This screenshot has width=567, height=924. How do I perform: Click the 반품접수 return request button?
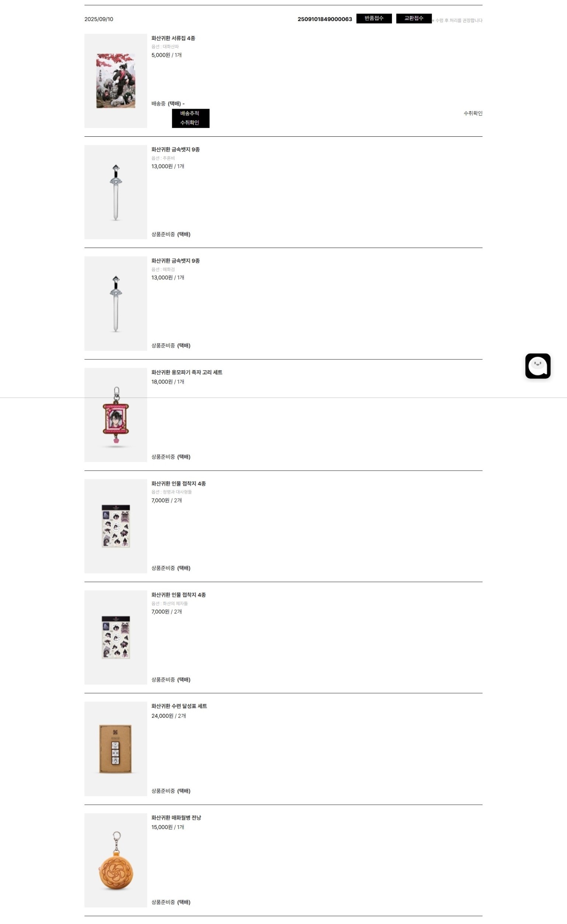point(374,18)
